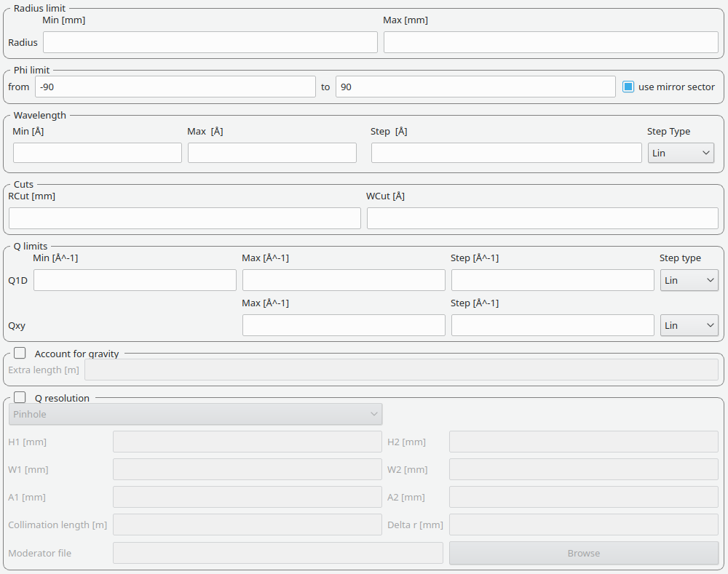Image resolution: width=728 pixels, height=574 pixels.
Task: Click the Phi limit from field
Action: coord(175,87)
